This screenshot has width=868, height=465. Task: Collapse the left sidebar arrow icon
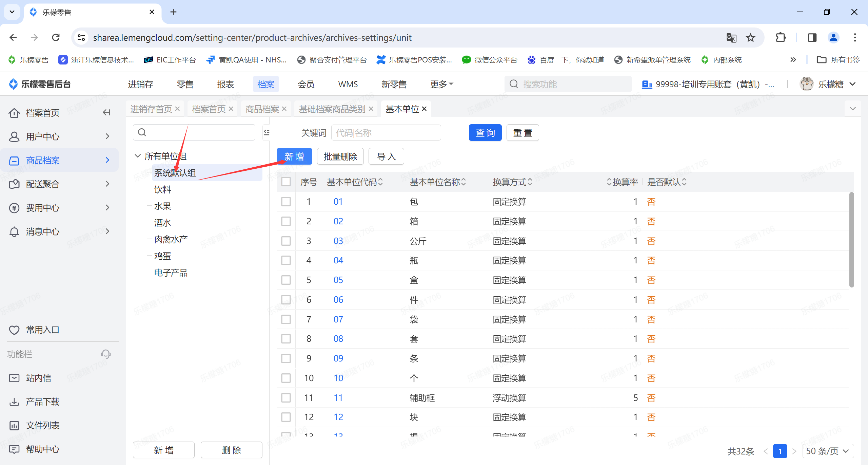[x=106, y=112]
